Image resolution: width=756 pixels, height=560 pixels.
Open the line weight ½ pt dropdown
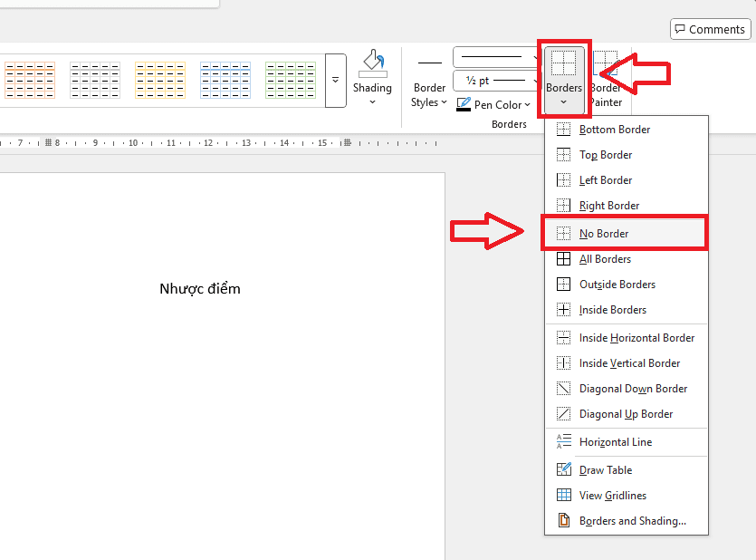496,81
